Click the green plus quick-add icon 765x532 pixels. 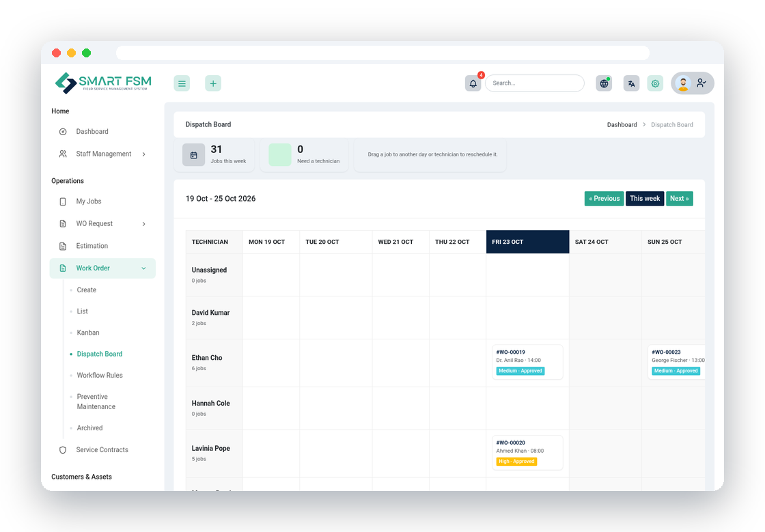(x=212, y=83)
